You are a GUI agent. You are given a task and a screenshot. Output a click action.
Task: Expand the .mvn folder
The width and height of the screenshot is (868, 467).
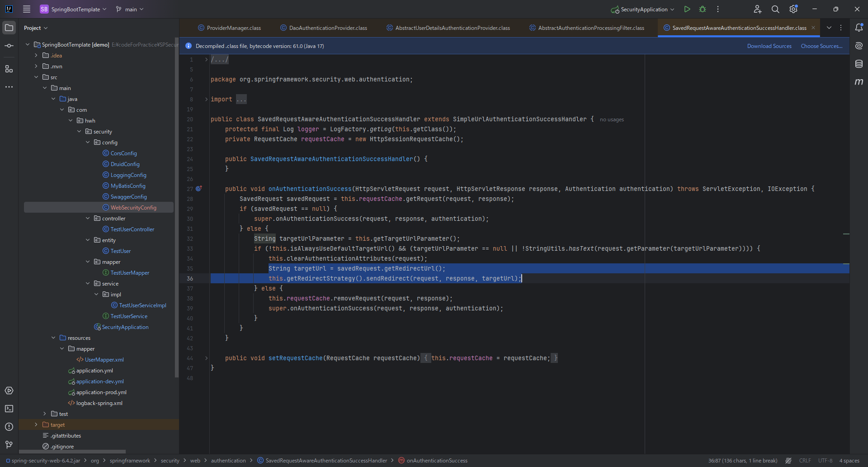pyautogui.click(x=36, y=66)
